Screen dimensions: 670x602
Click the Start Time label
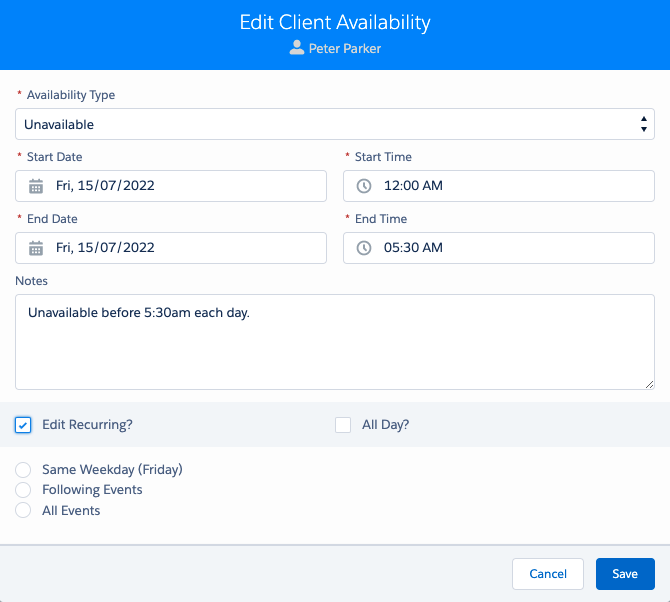click(x=383, y=157)
